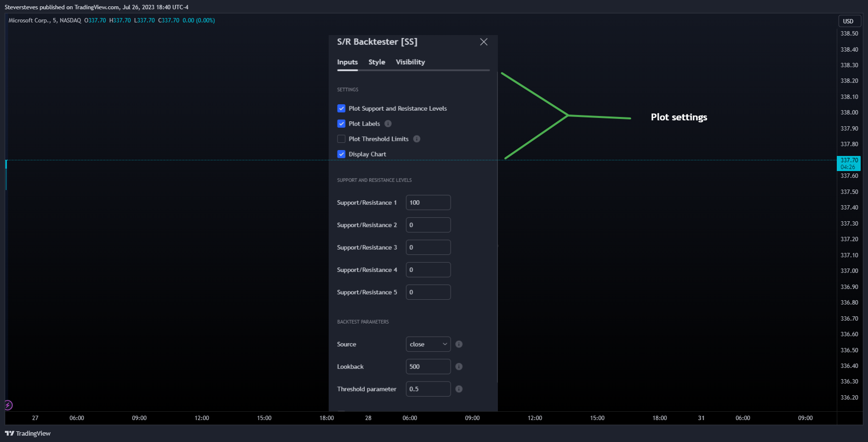The image size is (868, 442).
Task: Show info tooltip for Plot Threshold Limits
Action: (x=417, y=139)
